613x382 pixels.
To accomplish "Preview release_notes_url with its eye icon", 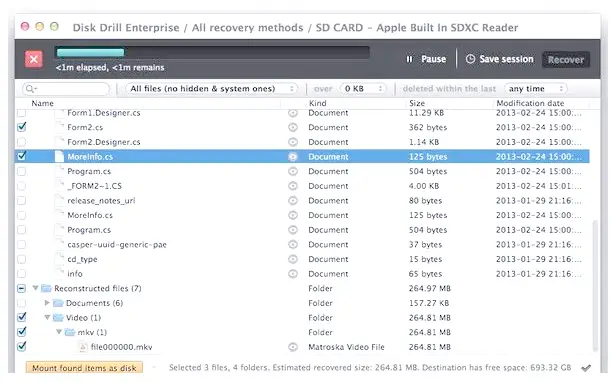I will pyautogui.click(x=293, y=201).
